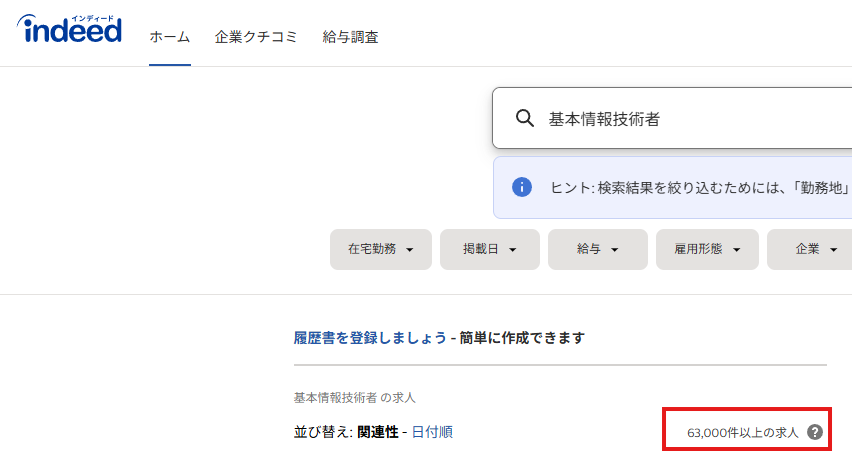Click the 履歴書を登録しましょう link
Image resolution: width=852 pixels, height=451 pixels.
point(370,338)
